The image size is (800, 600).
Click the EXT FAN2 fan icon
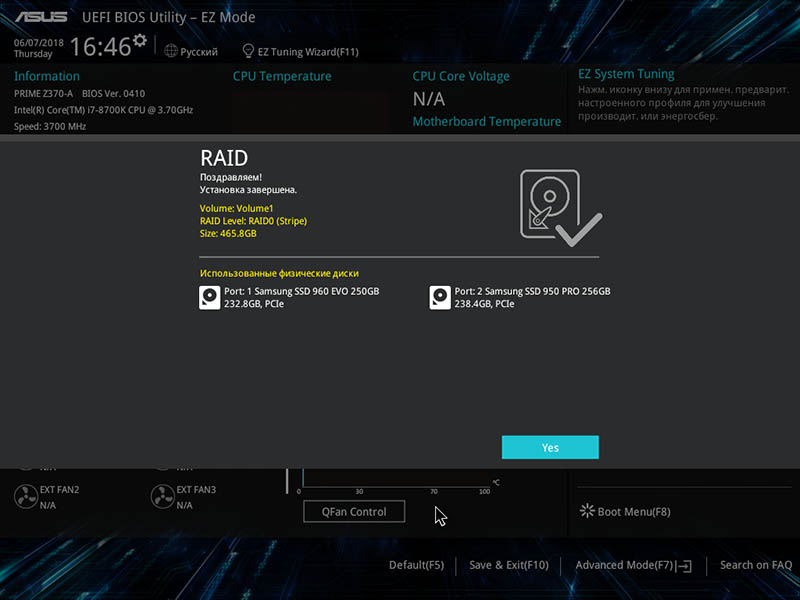26,496
